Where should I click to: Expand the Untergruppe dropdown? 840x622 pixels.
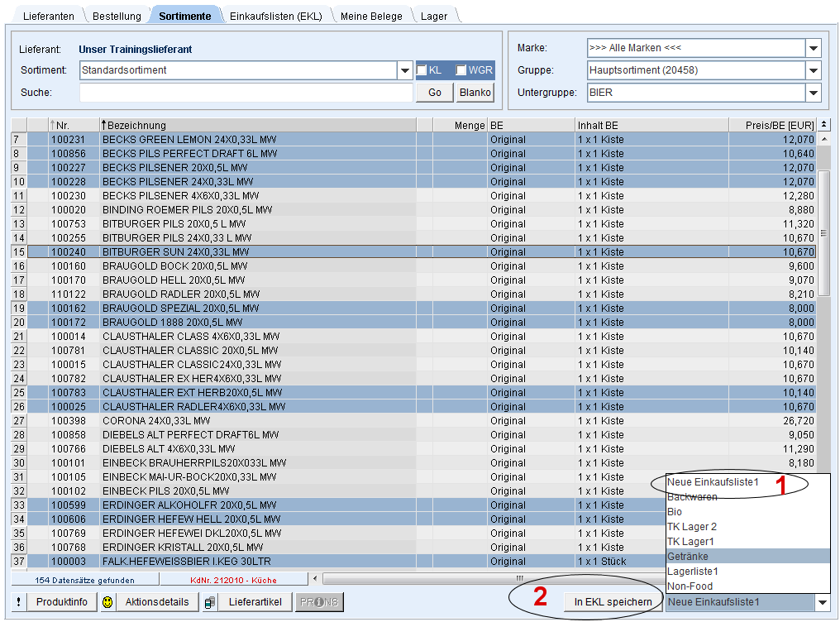[813, 93]
